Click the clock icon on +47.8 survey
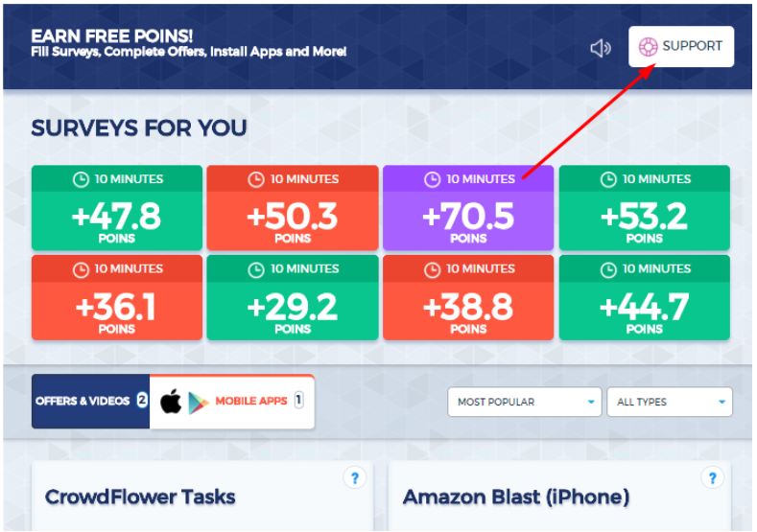This screenshot has width=757, height=532. (81, 179)
